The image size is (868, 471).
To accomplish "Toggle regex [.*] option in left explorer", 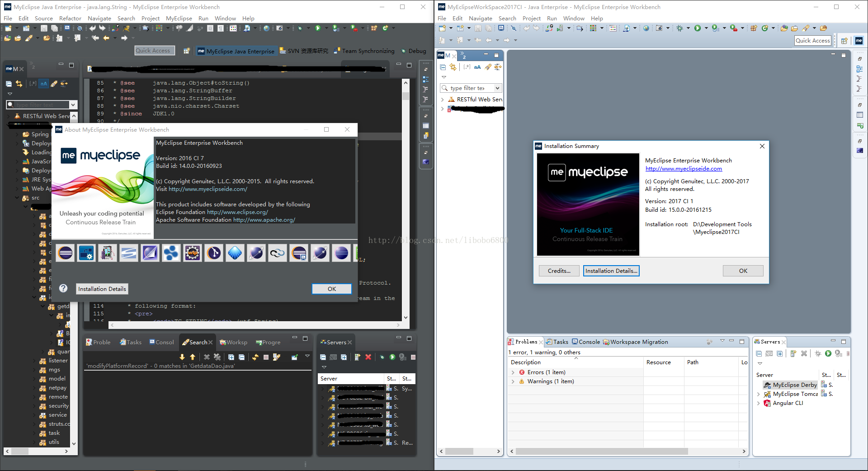I will pyautogui.click(x=33, y=84).
